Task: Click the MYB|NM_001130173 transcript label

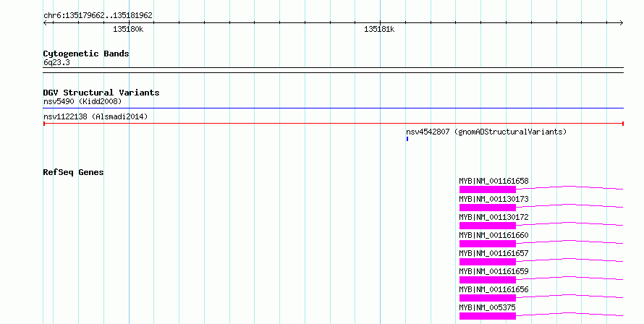Action: (493, 199)
